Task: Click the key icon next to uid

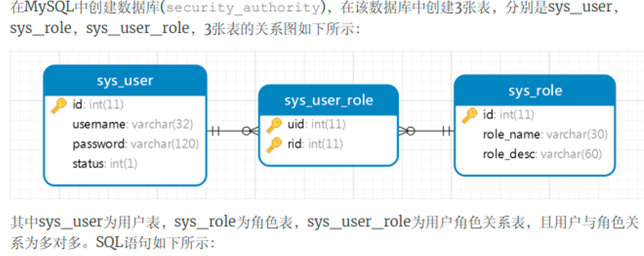Action: pos(274,125)
